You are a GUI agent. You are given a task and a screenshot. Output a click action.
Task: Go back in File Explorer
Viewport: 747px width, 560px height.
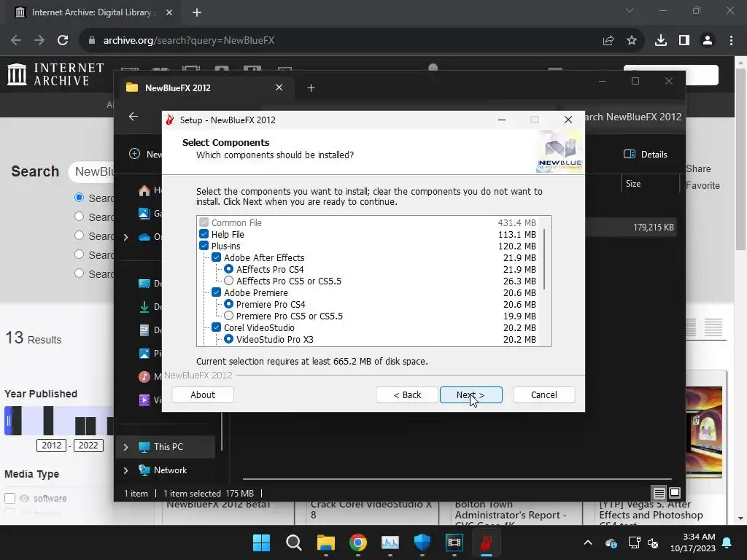pyautogui.click(x=133, y=116)
